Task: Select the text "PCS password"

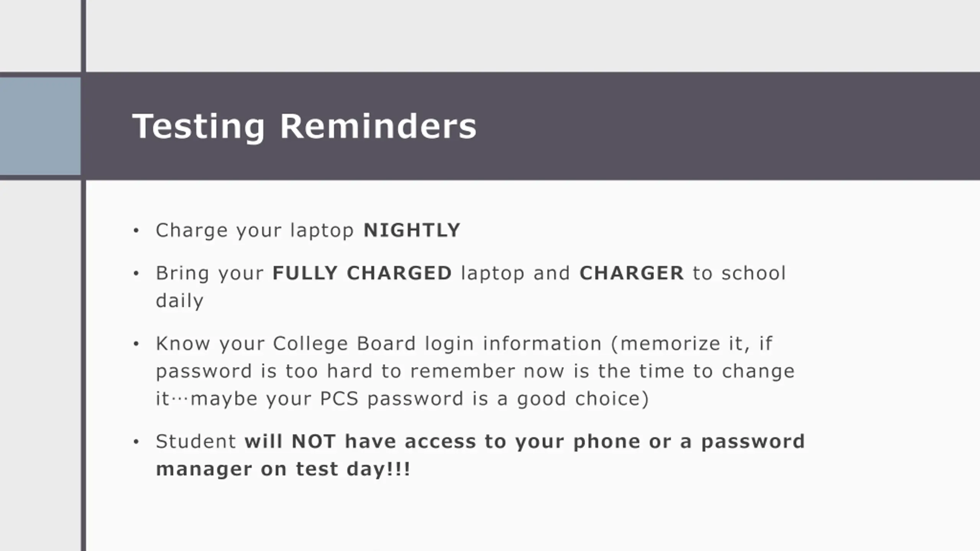Action: (x=392, y=399)
